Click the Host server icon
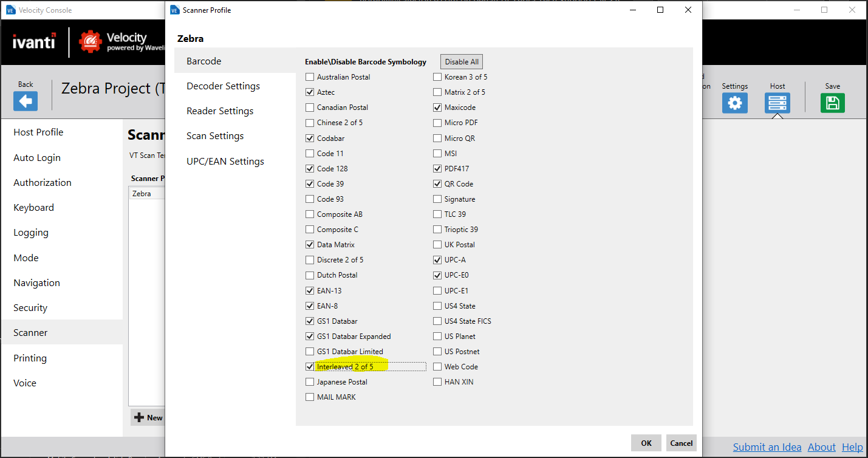Viewport: 868px width, 458px height. (x=777, y=103)
